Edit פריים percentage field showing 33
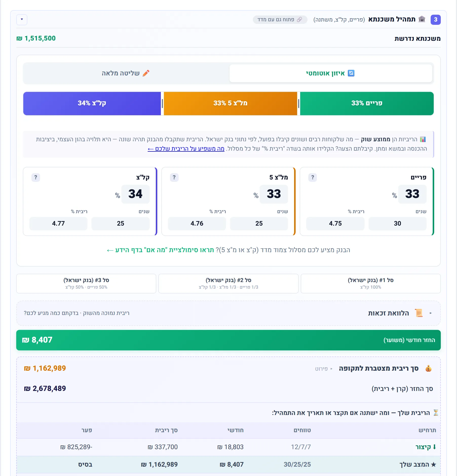 412,194
